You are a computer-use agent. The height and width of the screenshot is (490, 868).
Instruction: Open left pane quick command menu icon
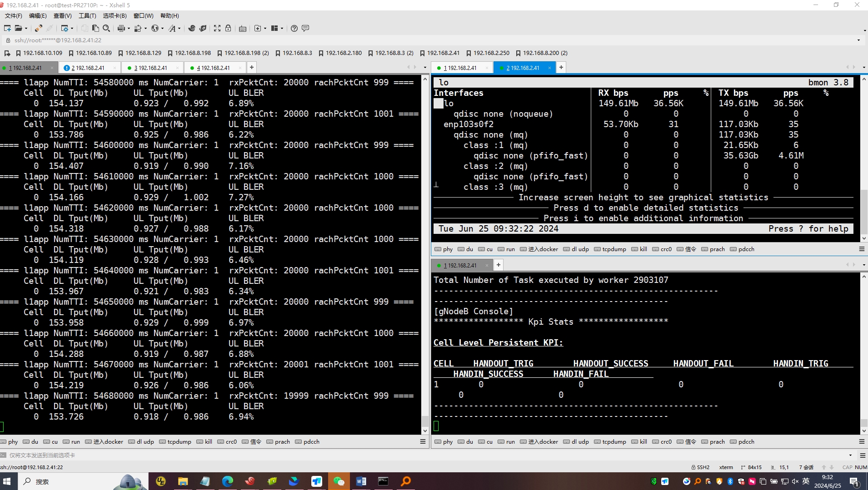[x=423, y=441]
